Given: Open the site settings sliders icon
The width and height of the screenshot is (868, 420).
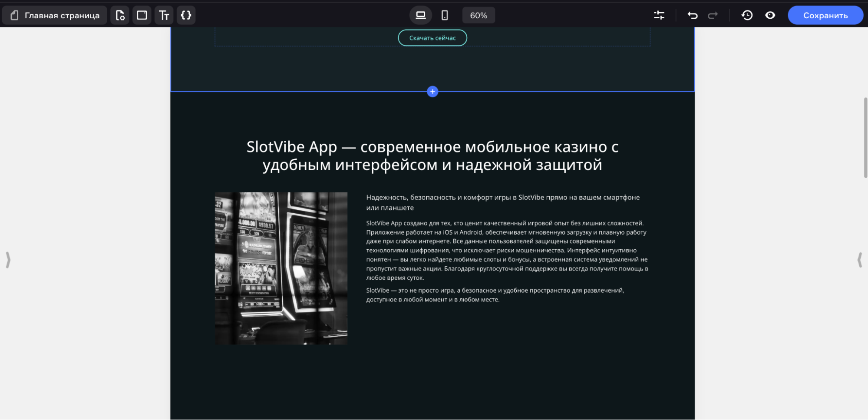Looking at the screenshot, I should tap(659, 15).
